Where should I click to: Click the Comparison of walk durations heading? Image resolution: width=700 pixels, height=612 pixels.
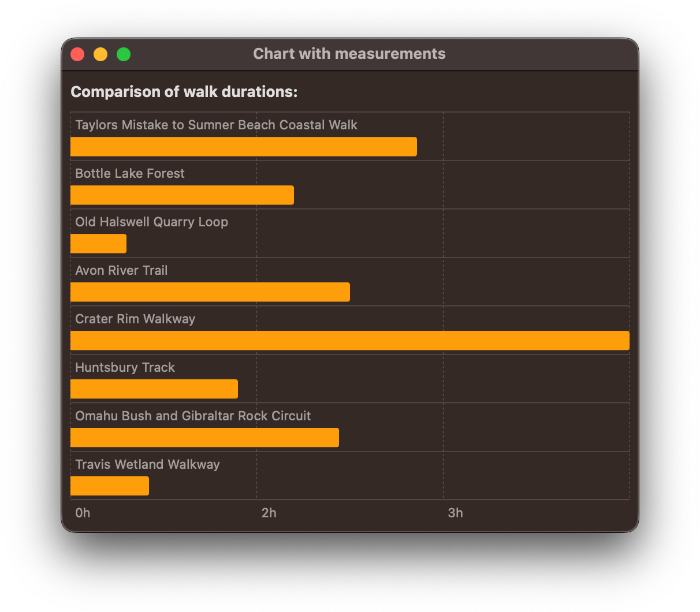[184, 91]
